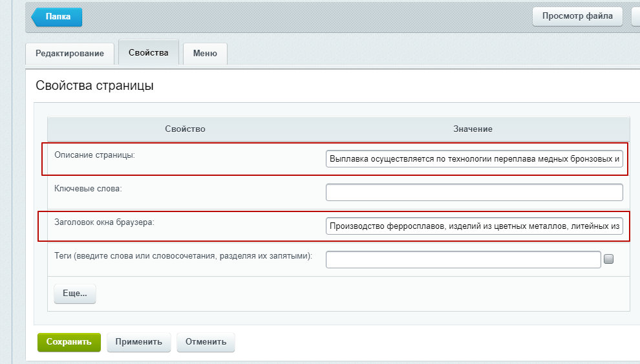The height and width of the screenshot is (364, 640).
Task: Cancel changes with Отменить button
Action: point(206,342)
